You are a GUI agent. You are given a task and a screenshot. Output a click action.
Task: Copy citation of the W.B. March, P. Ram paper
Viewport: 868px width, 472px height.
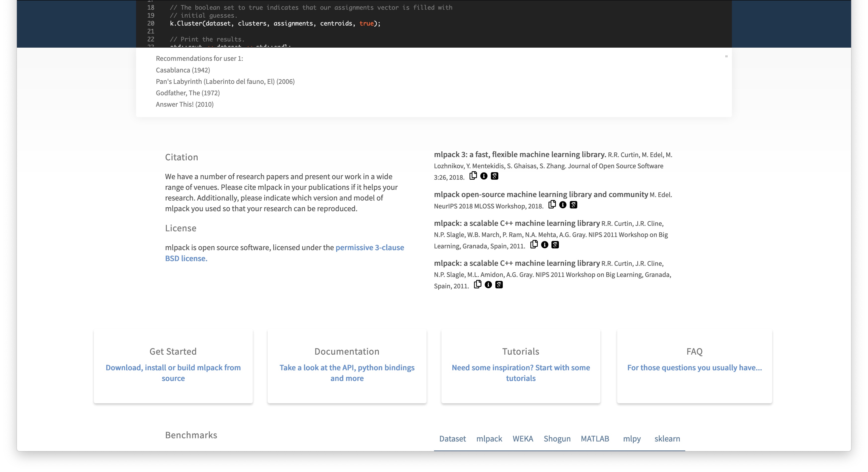click(534, 244)
